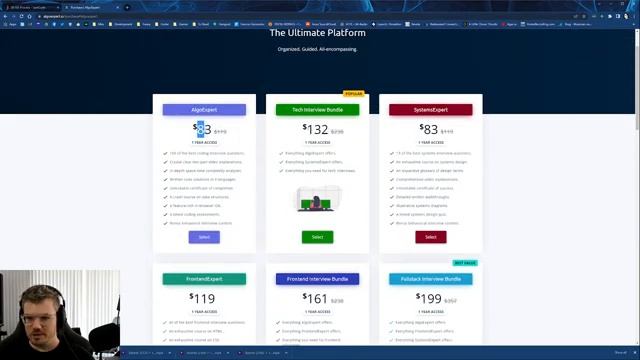The width and height of the screenshot is (640, 360).
Task: Click the $83 SystemsExpert price
Action: click(429, 129)
